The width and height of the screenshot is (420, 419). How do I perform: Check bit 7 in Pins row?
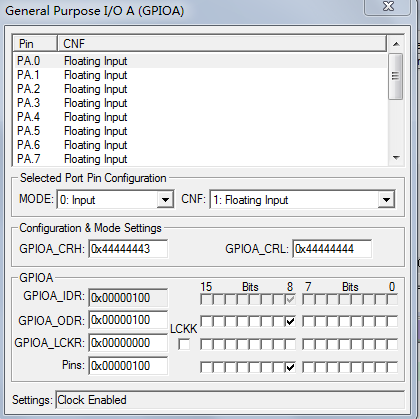308,367
